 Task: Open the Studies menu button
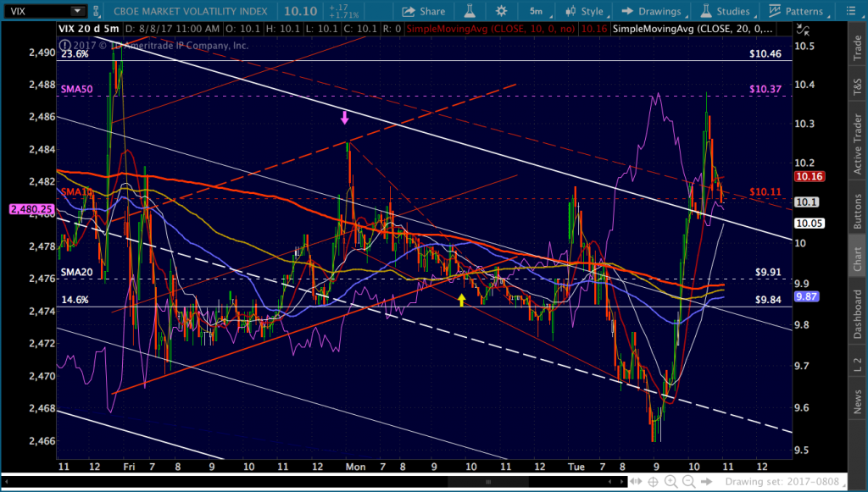click(726, 11)
